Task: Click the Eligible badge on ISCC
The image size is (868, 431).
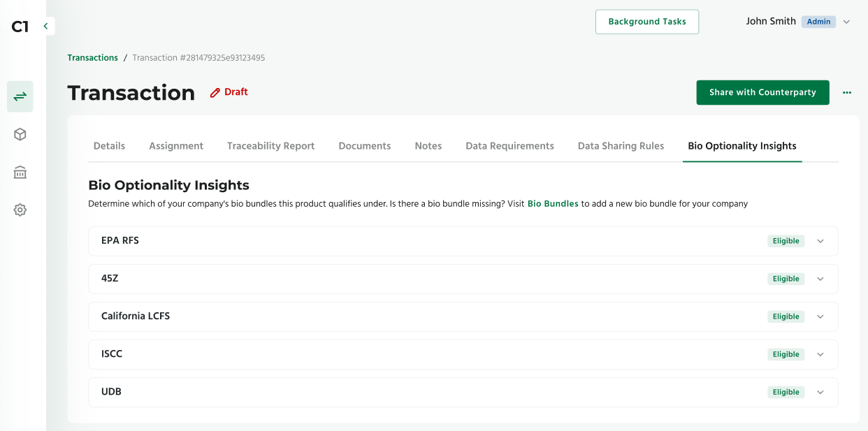Action: (x=786, y=354)
